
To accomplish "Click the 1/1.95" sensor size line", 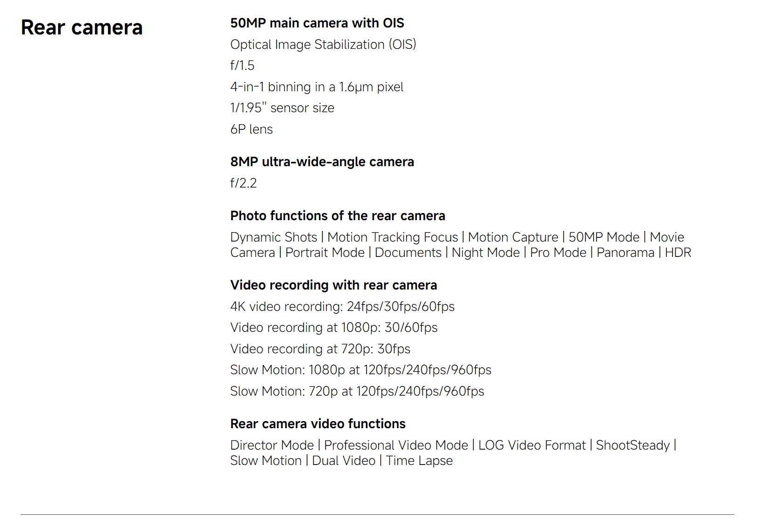I will click(x=282, y=108).
